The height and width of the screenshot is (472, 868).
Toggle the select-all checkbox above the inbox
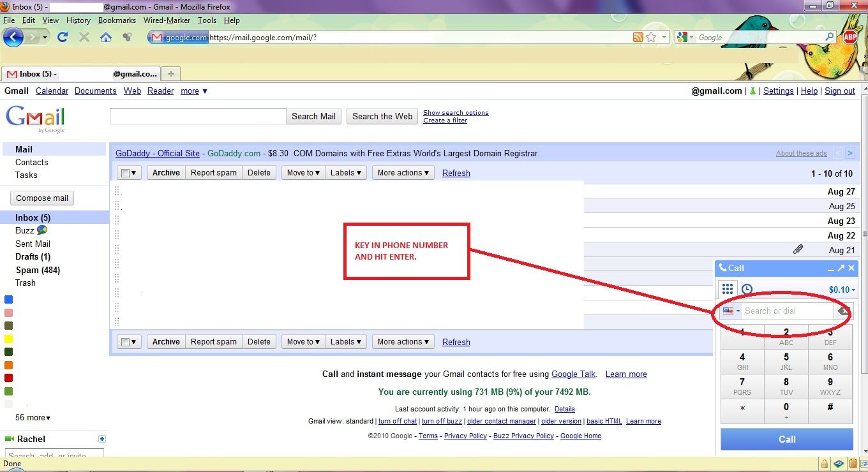click(x=125, y=172)
